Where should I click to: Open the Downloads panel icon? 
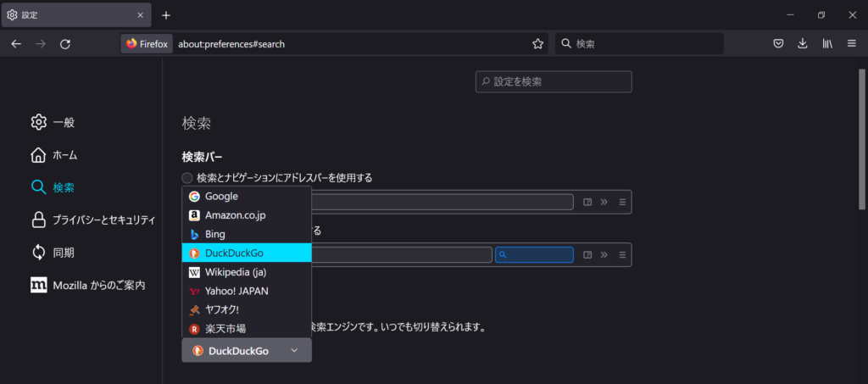(802, 44)
